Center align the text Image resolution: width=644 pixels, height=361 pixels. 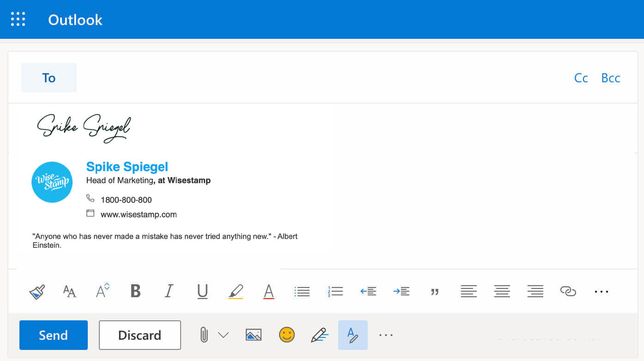tap(502, 291)
